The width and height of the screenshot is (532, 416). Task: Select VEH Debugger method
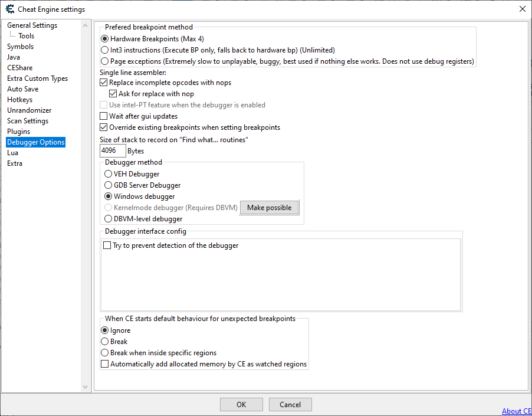[108, 174]
